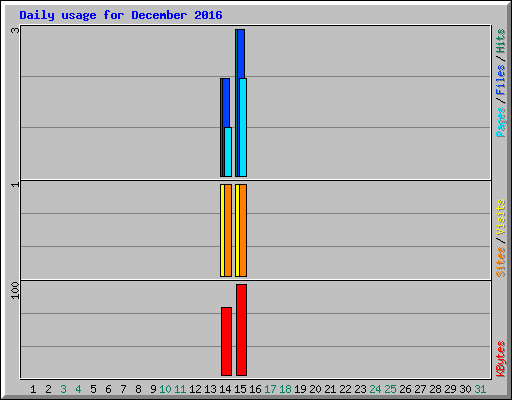Click day 16 on the x-axis

point(255,389)
